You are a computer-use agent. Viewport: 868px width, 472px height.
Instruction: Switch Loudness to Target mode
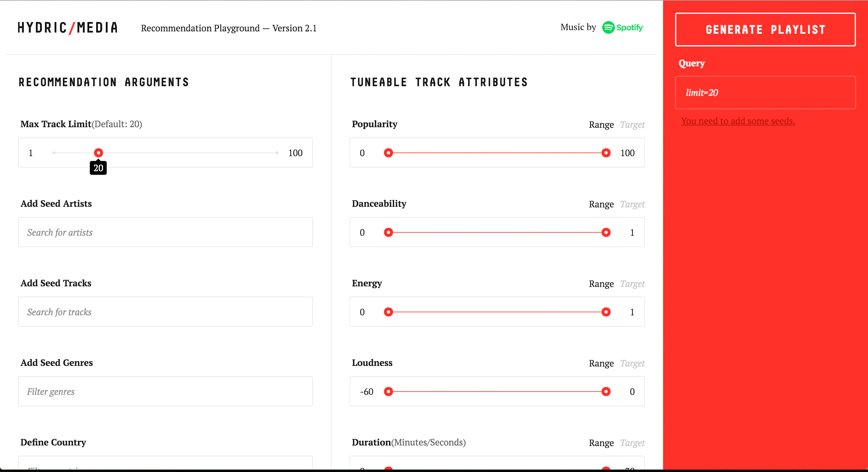(633, 363)
